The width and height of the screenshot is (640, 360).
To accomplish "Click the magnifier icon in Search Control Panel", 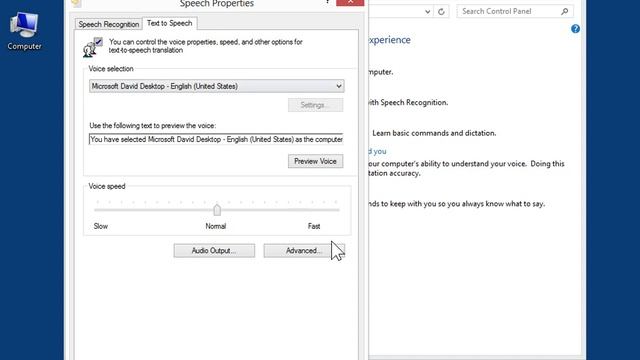I will coord(564,11).
